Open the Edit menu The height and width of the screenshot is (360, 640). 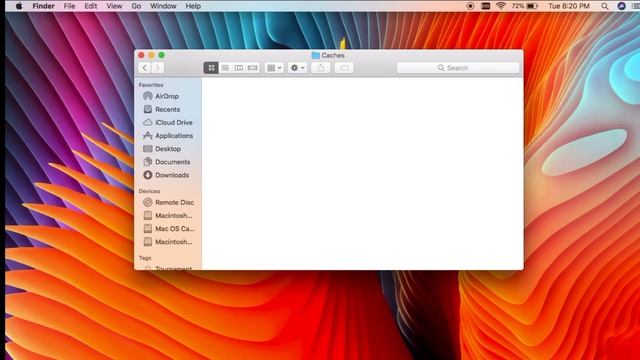pyautogui.click(x=91, y=6)
